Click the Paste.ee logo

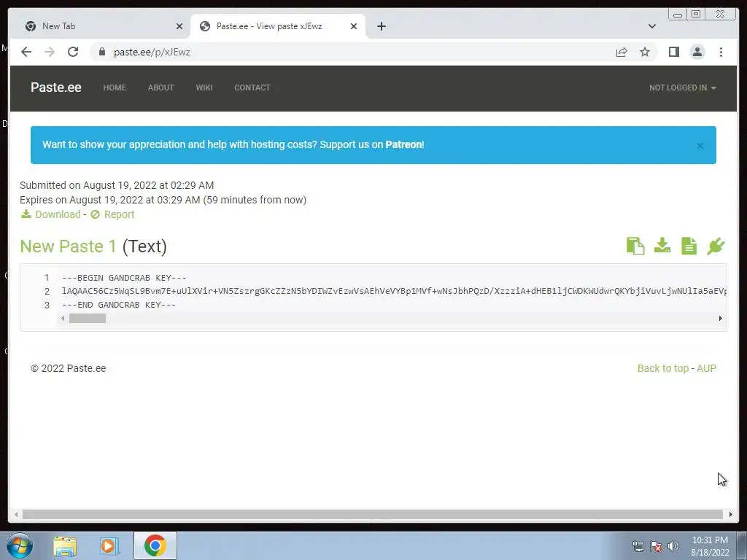(x=55, y=87)
